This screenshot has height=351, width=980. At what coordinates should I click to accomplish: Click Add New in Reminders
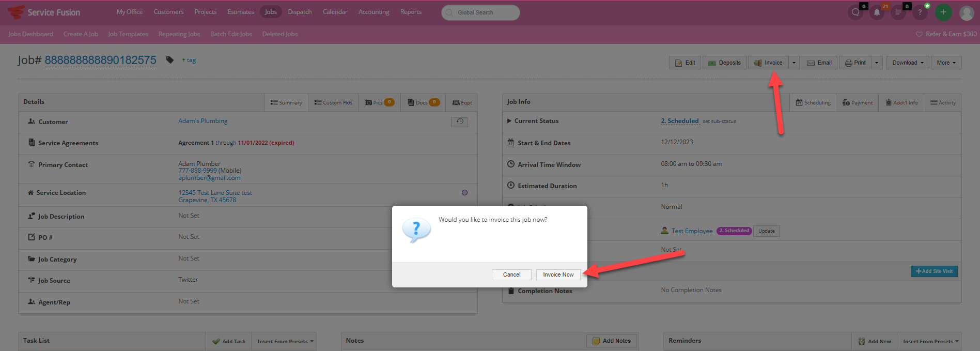point(875,341)
